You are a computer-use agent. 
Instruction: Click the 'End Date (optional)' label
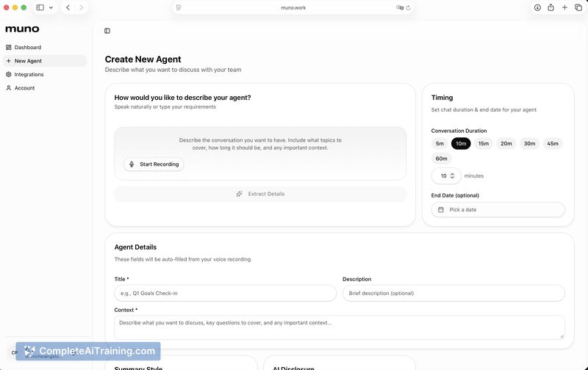455,195
